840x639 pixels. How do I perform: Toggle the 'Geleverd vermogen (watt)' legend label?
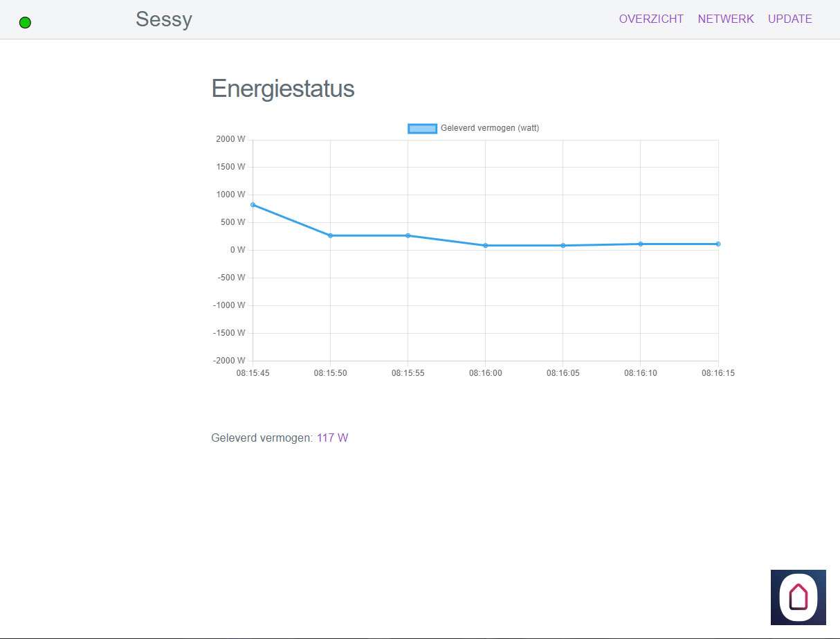coord(489,128)
